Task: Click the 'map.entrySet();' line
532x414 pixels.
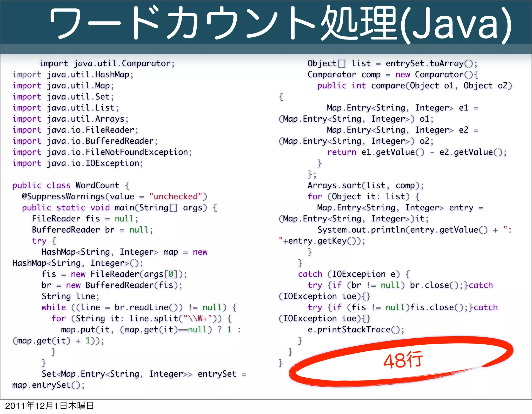Action: 49,385
